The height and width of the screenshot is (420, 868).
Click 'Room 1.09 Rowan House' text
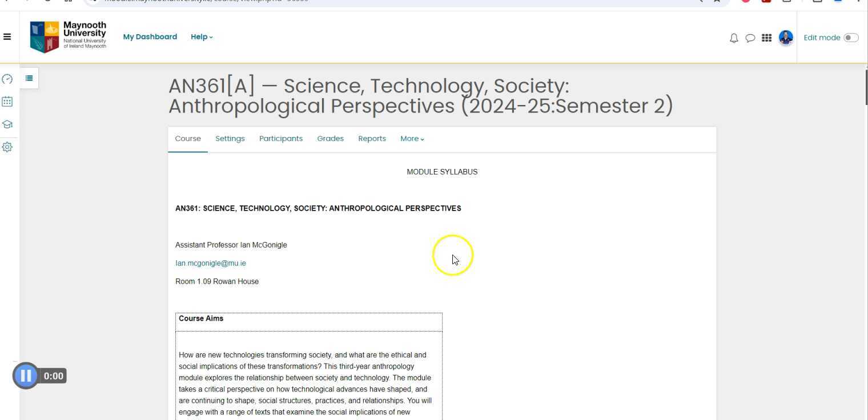pyautogui.click(x=217, y=281)
